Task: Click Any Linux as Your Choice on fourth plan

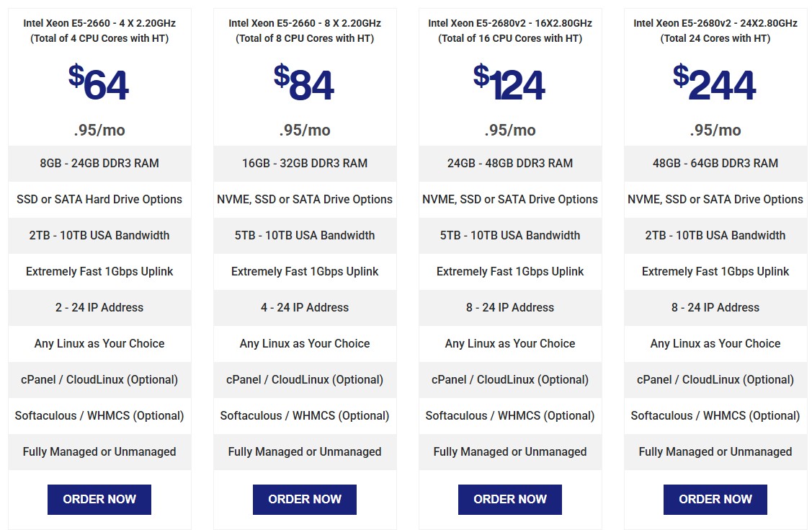Action: click(715, 343)
